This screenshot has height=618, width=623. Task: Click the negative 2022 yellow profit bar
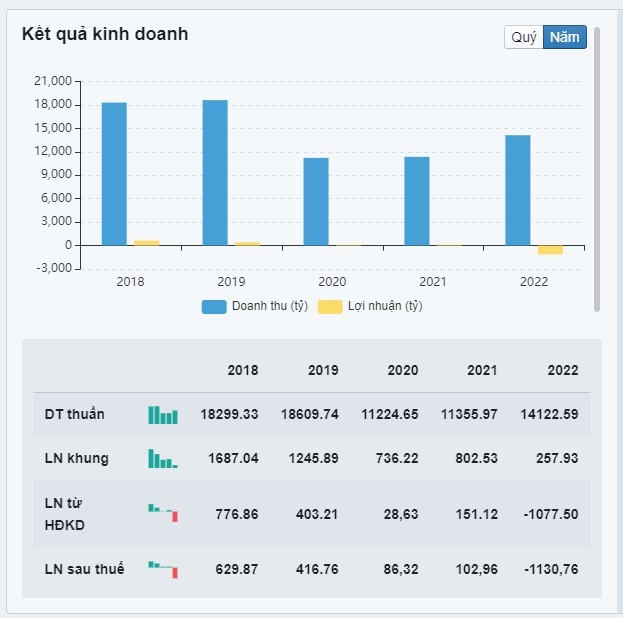point(550,250)
